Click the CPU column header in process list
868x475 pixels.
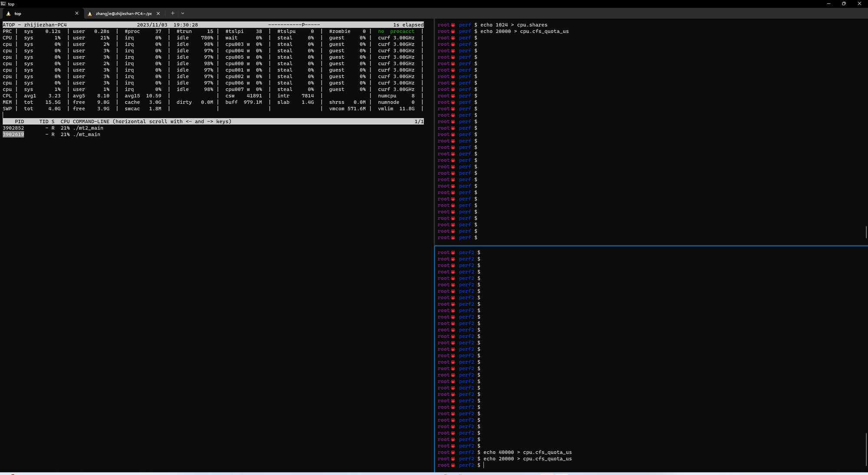pos(65,122)
